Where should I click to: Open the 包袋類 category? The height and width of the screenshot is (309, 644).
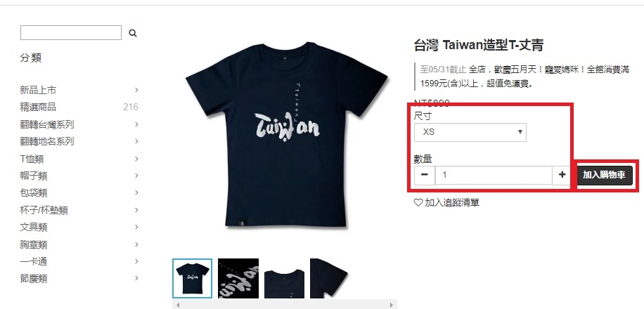point(33,192)
